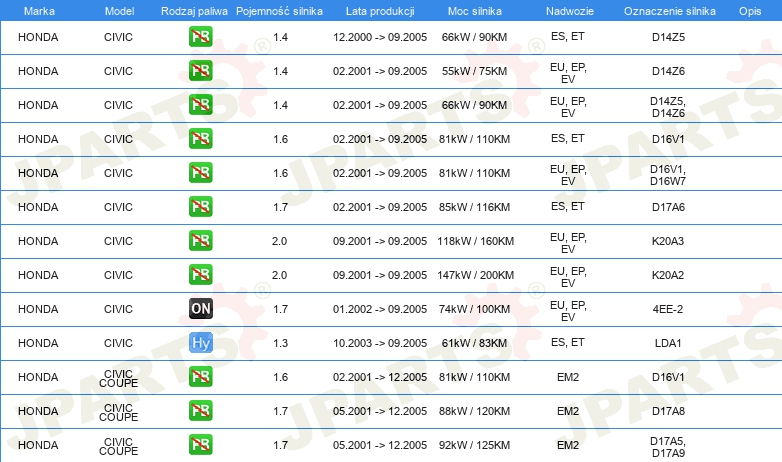Select the Marka column header
Viewport: 782px width, 462px height.
point(39,11)
